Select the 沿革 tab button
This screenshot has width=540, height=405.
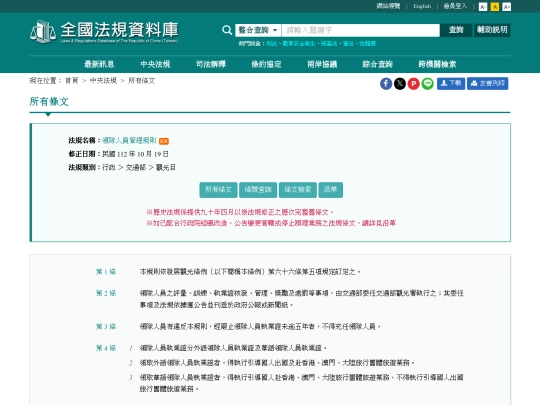coord(331,190)
